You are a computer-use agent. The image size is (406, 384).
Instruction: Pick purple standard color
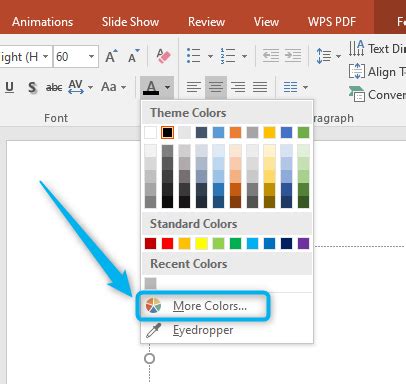click(x=303, y=243)
